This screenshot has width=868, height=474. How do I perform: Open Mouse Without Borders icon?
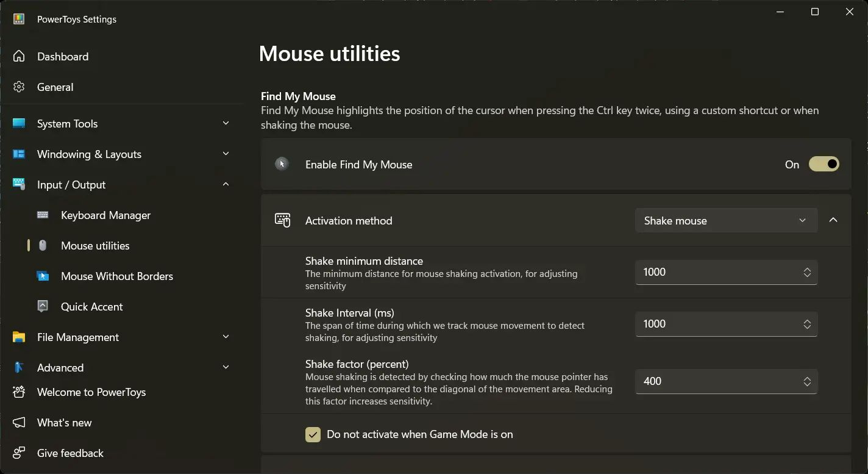[43, 276]
